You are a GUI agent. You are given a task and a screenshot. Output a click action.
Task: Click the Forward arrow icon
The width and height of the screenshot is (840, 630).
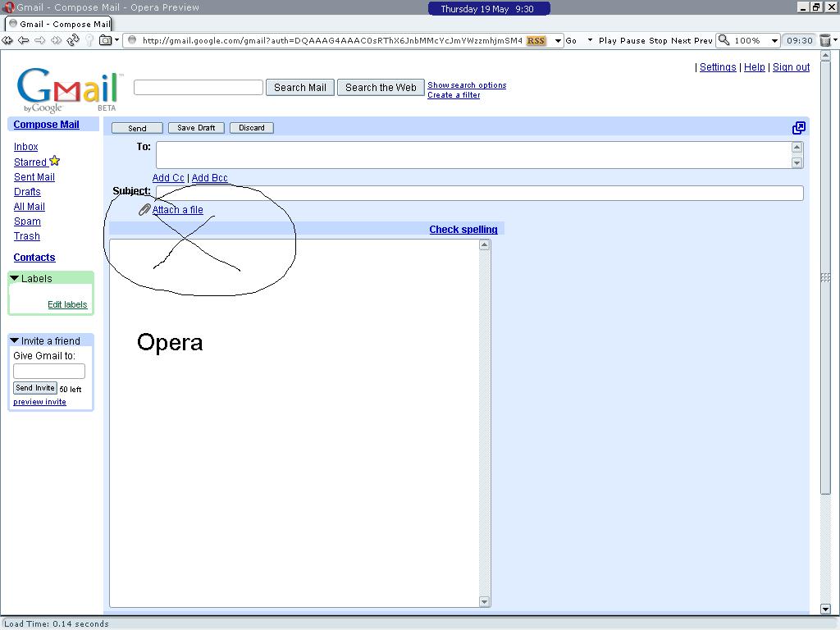tap(39, 40)
